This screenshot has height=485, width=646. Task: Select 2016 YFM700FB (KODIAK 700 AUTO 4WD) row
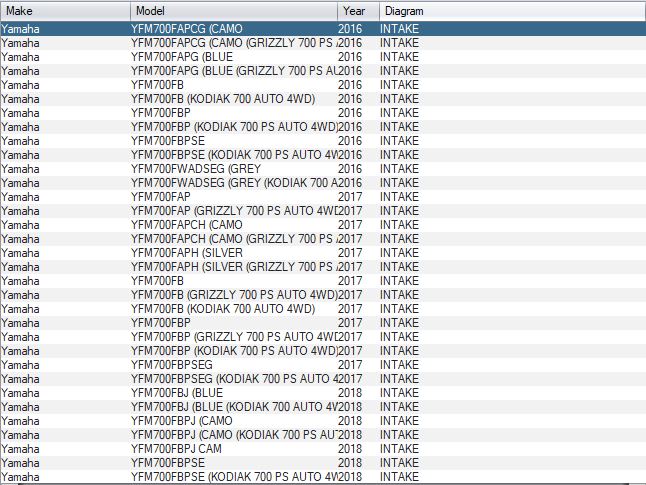323,99
